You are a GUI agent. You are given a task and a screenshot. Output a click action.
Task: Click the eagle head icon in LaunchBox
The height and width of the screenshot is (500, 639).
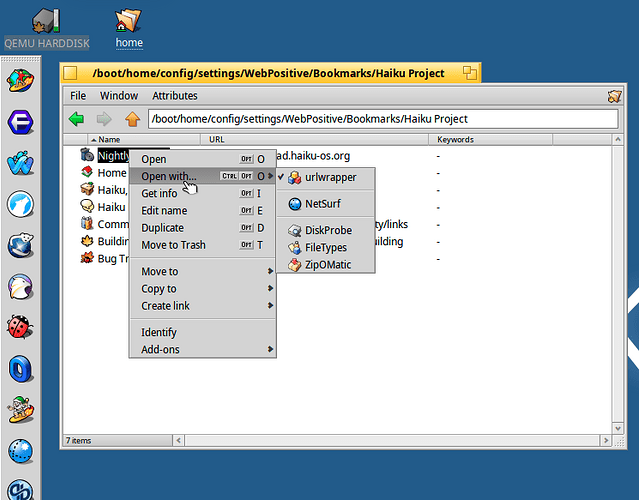pos(20,286)
